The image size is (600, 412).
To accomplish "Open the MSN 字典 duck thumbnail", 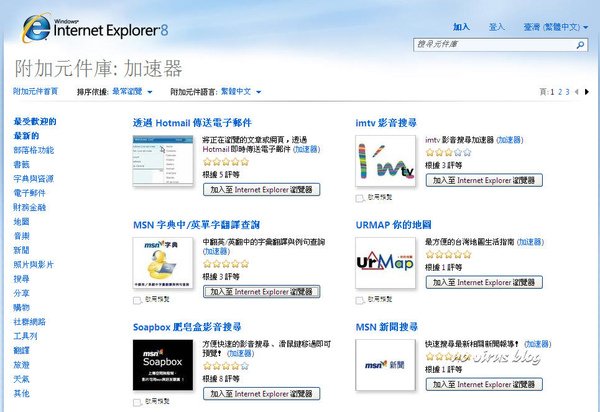I will [x=163, y=263].
